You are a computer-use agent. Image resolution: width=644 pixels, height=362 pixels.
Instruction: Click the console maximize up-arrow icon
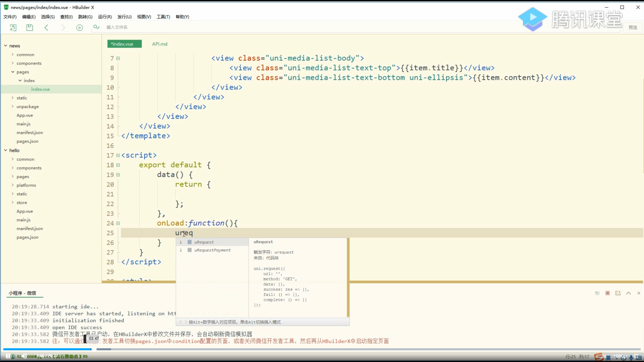pyautogui.click(x=628, y=293)
